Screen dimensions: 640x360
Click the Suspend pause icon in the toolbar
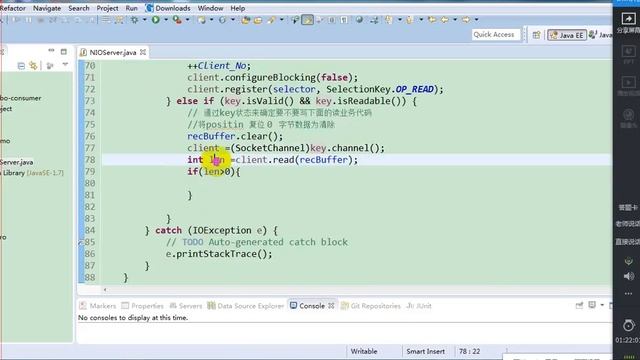(28, 20)
